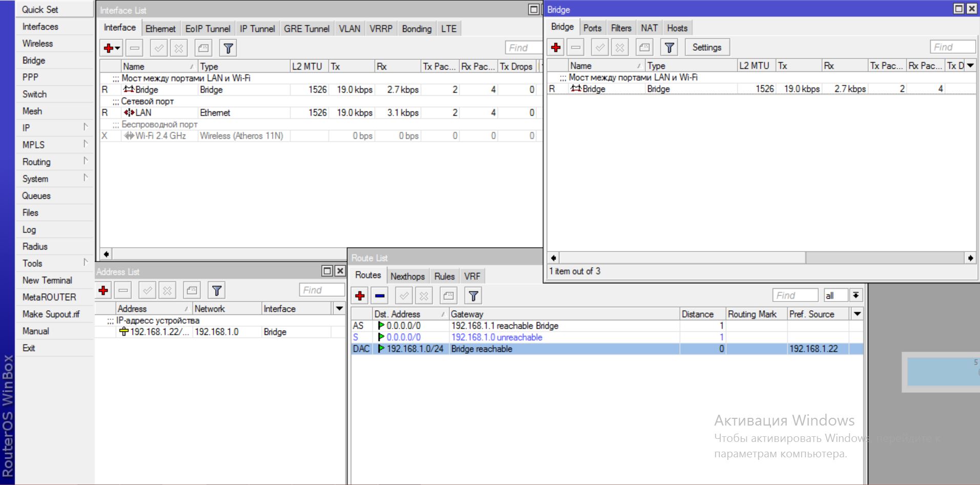
Task: Open bridge Settings button
Action: click(706, 47)
